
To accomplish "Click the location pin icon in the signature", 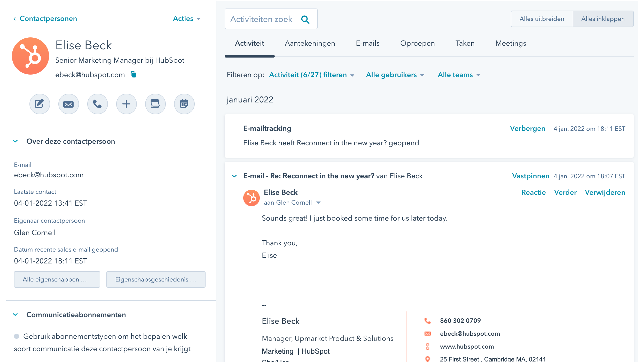I will pyautogui.click(x=428, y=359).
